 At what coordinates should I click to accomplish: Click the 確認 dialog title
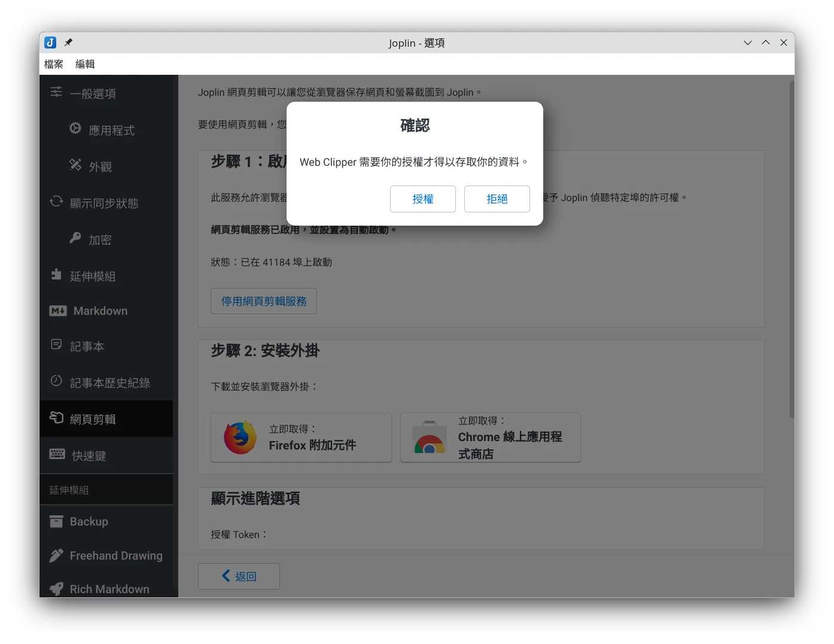click(415, 125)
